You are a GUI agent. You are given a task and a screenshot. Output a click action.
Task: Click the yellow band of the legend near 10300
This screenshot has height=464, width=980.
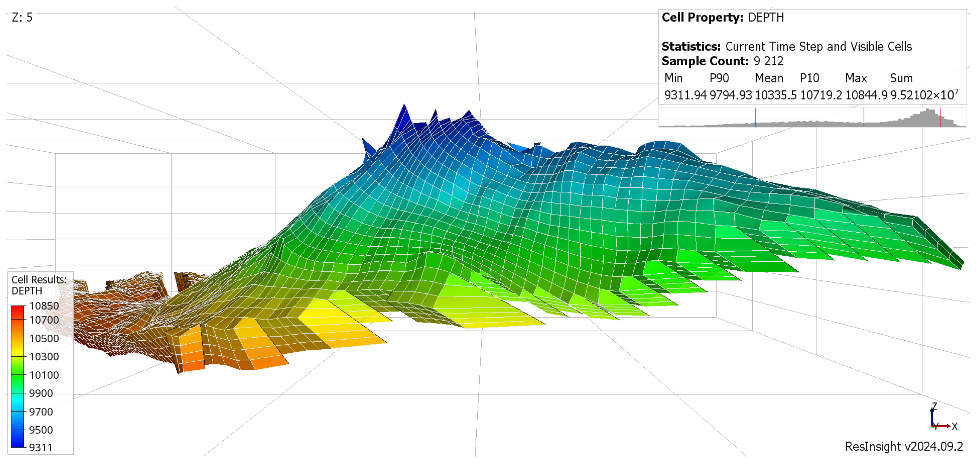[x=17, y=352]
